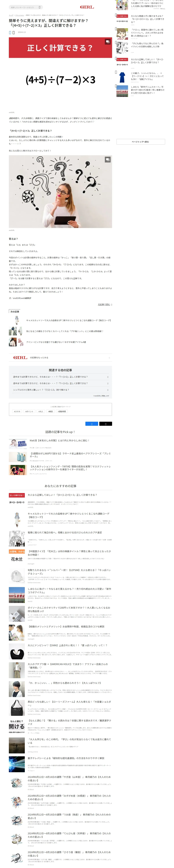Select the #解説 keyword tag
Viewport: 174px width, 868px height.
[50, 411]
